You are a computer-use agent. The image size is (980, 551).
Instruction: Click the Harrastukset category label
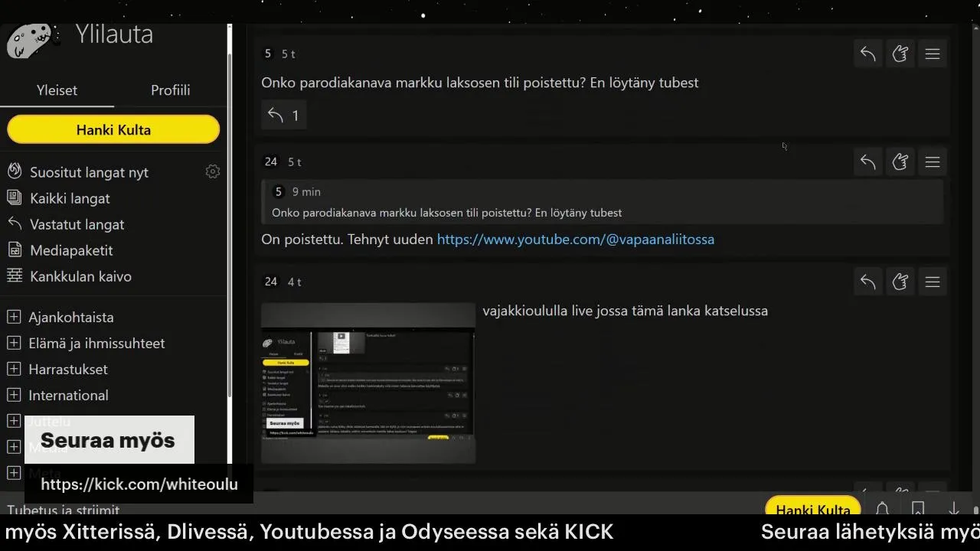tap(68, 369)
